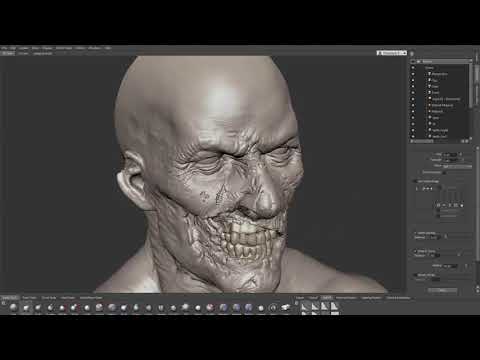
Task: Select the Pinch sculpt tool
Action: (50, 308)
